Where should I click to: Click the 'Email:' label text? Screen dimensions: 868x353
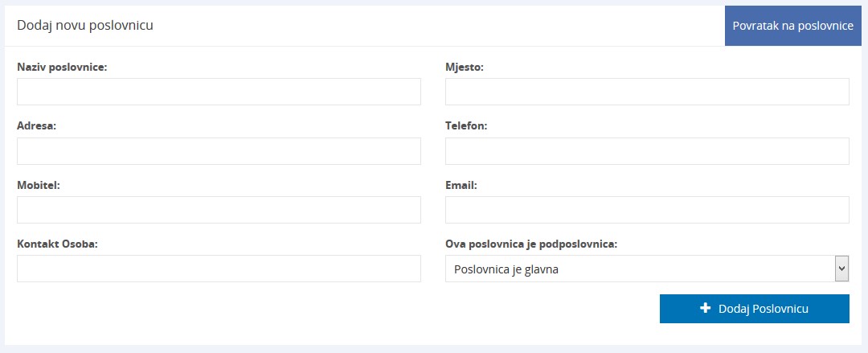(461, 185)
